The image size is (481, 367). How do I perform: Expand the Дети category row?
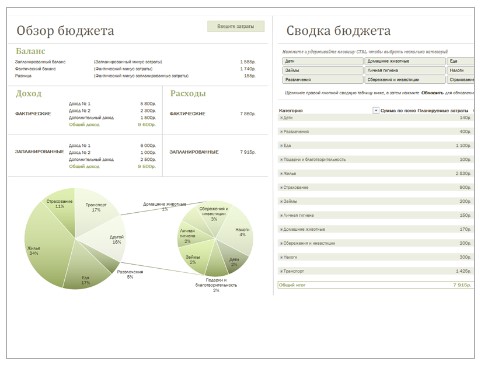282,118
